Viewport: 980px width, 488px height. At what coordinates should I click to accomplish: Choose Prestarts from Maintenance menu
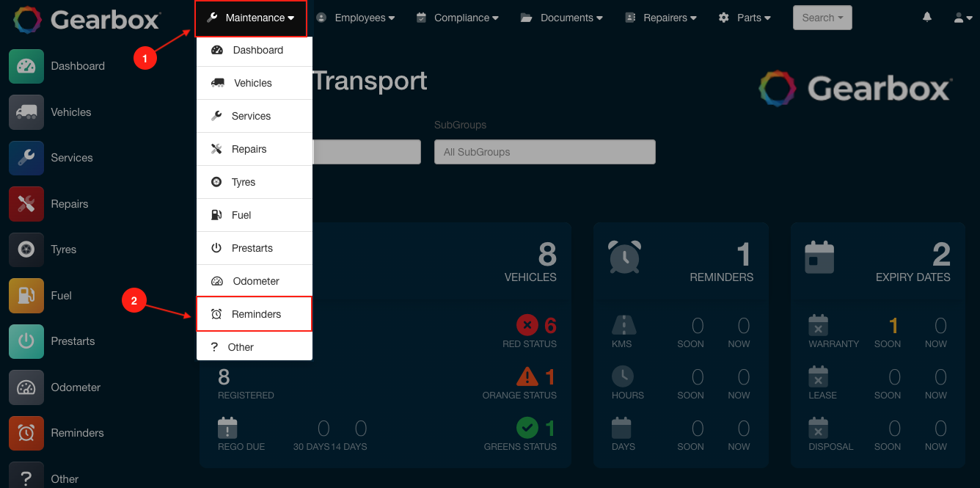(255, 248)
